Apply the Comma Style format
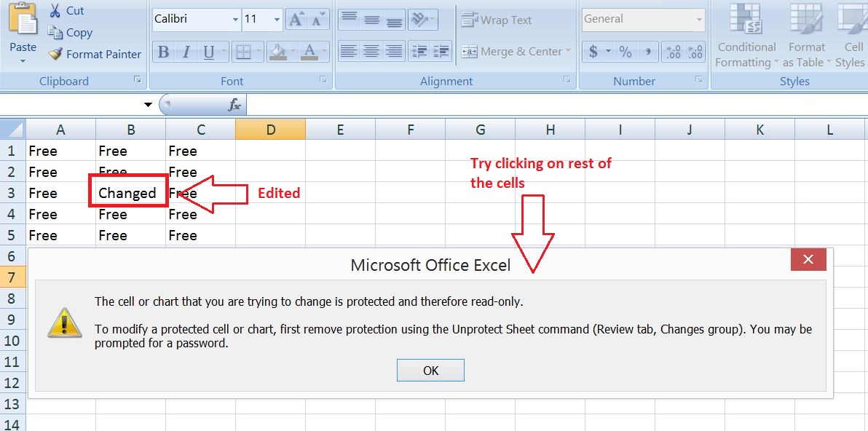The image size is (868, 431). click(647, 52)
